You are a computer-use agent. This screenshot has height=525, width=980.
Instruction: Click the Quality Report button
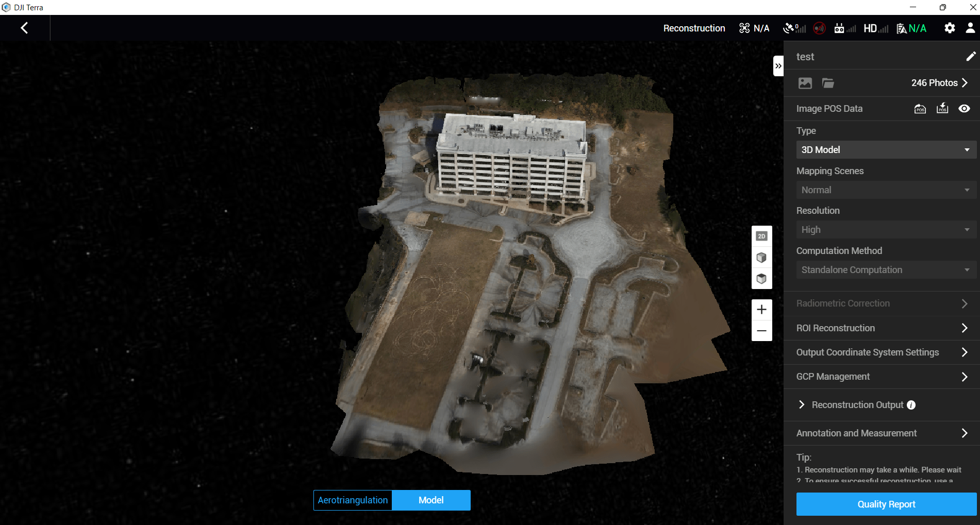886,504
